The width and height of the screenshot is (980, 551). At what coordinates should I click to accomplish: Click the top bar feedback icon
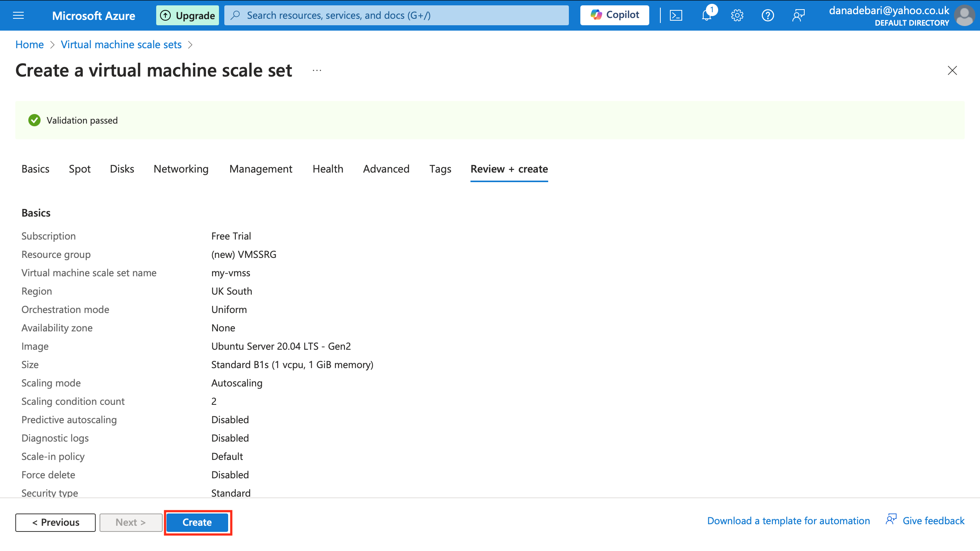pyautogui.click(x=799, y=15)
